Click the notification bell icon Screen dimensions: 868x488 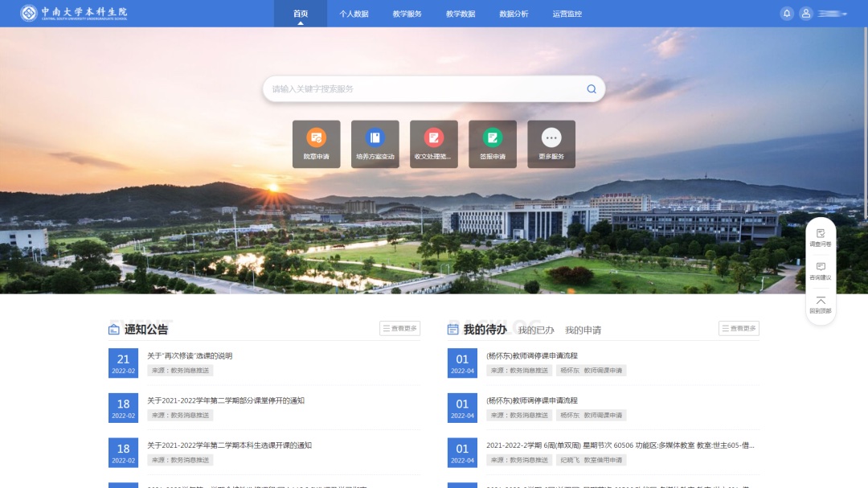coord(786,14)
